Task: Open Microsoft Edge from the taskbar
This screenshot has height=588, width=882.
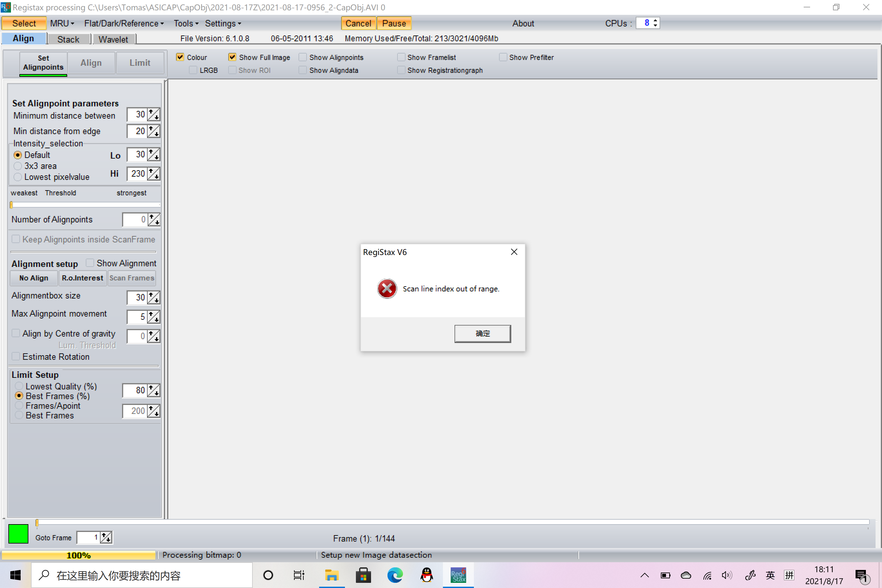Action: click(x=395, y=575)
